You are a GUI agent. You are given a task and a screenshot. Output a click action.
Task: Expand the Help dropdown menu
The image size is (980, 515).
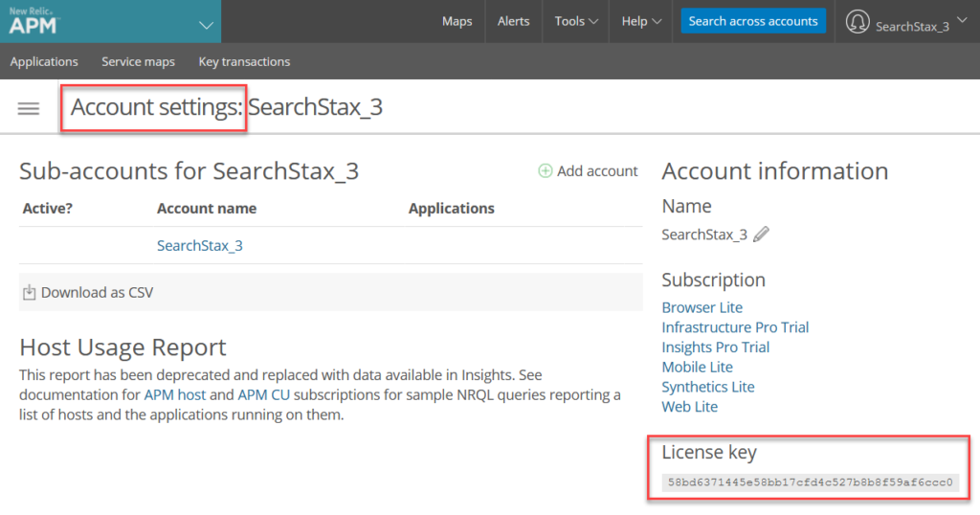pyautogui.click(x=641, y=21)
